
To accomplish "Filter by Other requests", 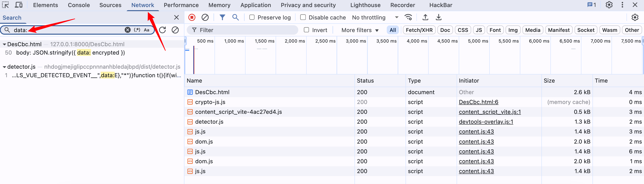I will pyautogui.click(x=632, y=30).
